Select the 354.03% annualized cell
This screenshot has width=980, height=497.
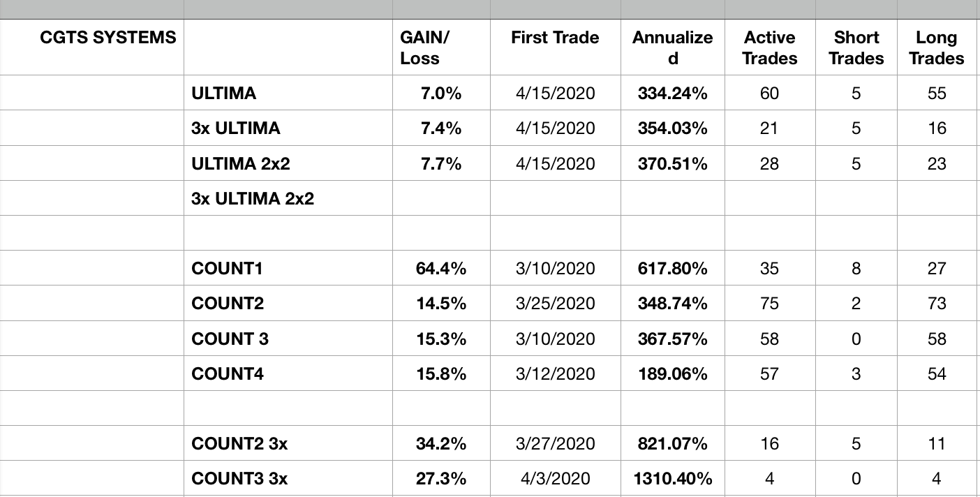672,128
